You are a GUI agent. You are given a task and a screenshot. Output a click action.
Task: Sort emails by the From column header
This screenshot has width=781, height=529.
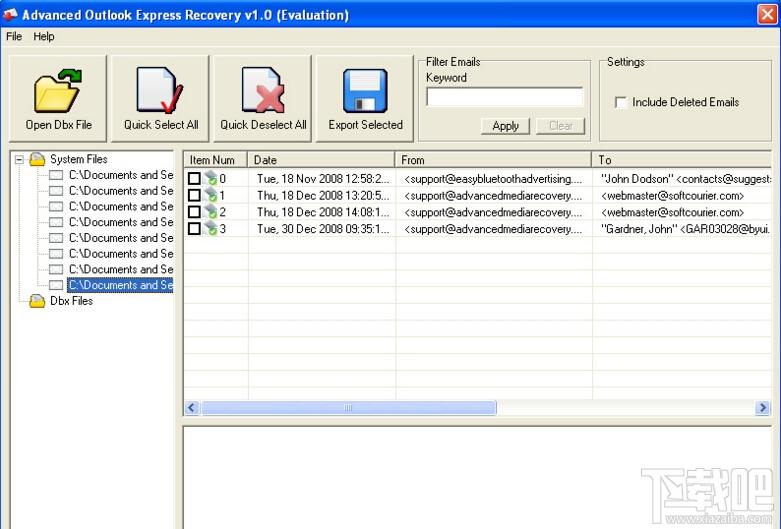pyautogui.click(x=492, y=160)
